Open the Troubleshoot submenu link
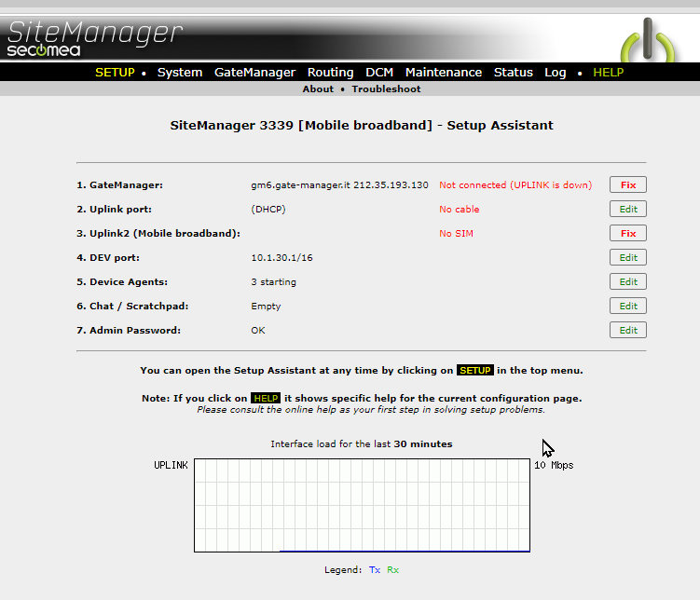 tap(386, 89)
